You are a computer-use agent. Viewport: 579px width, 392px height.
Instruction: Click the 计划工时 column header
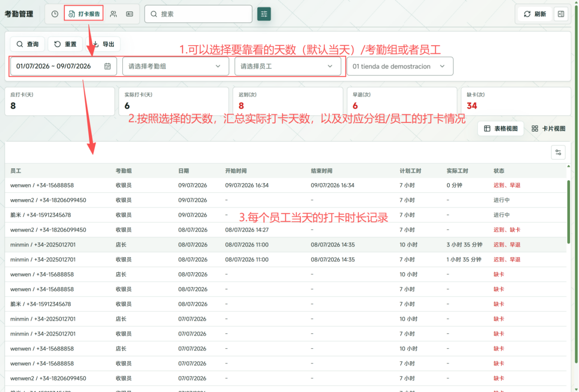[411, 171]
